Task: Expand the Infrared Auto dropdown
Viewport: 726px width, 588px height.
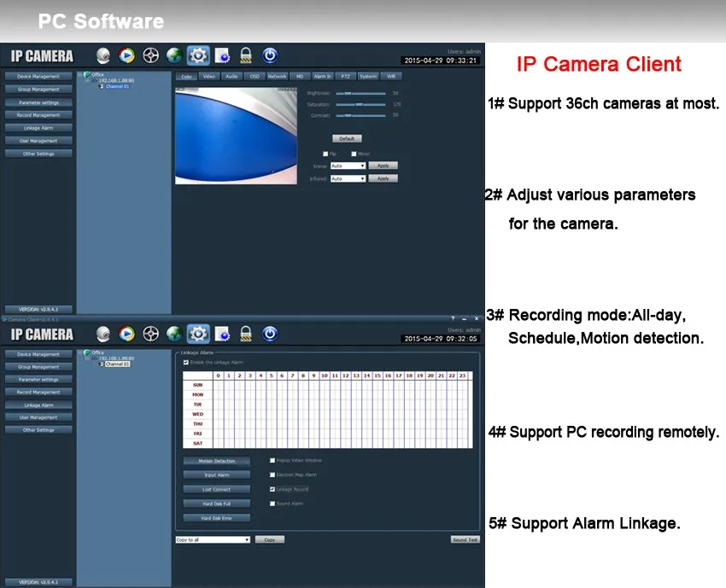Action: (348, 178)
